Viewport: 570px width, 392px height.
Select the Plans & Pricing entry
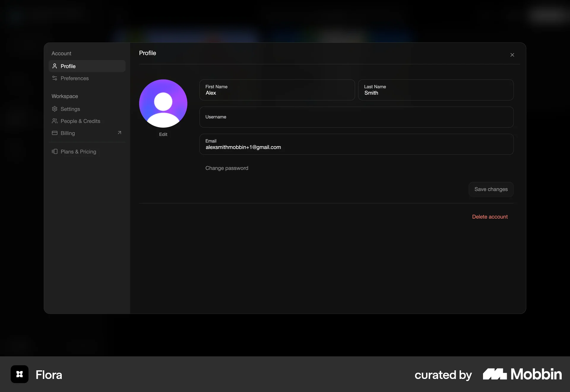(78, 152)
